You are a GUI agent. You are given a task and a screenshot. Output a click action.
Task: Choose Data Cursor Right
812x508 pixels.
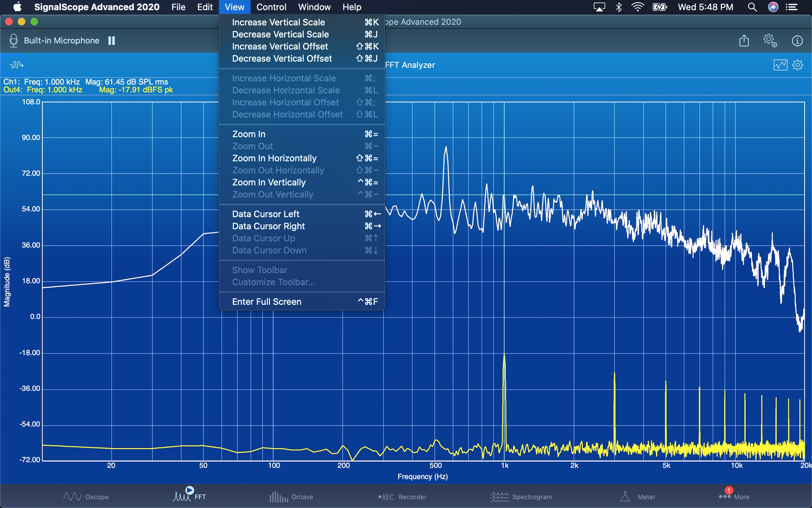[x=302, y=226]
